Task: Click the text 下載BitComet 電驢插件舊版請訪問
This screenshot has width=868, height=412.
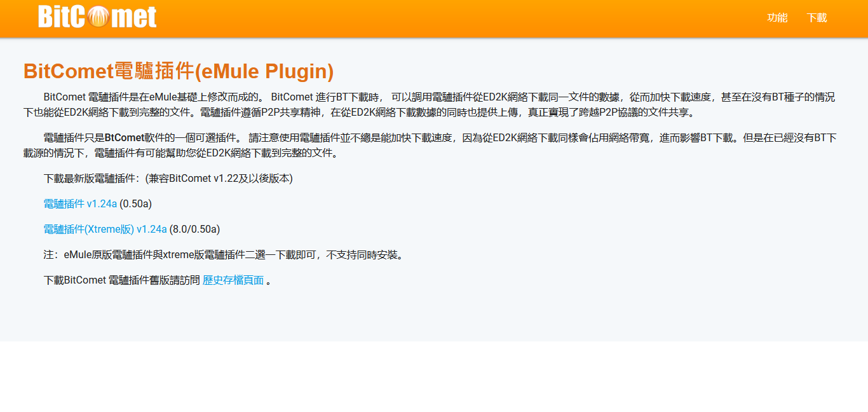Action: click(x=121, y=280)
